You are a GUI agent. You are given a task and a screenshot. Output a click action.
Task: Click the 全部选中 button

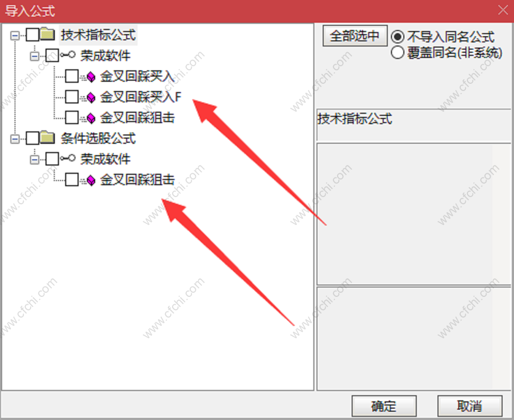[355, 36]
